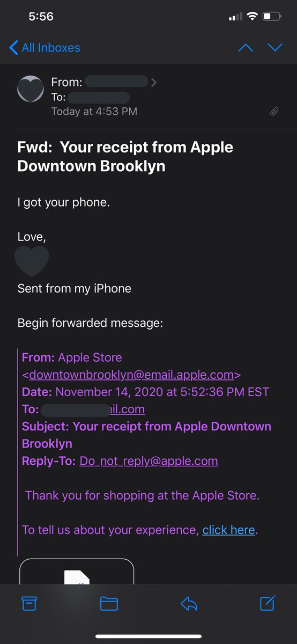This screenshot has height=644, width=297.
Task: Go back to All Inboxes
Action: [44, 48]
